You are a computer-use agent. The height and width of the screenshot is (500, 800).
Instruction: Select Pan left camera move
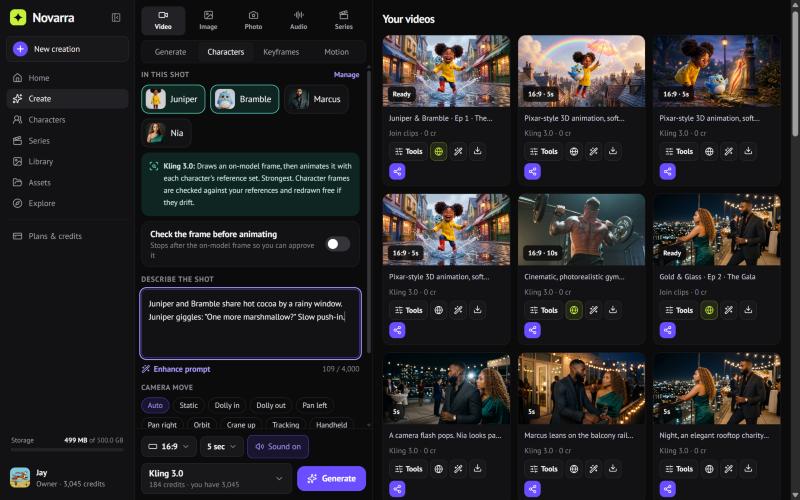pos(314,405)
